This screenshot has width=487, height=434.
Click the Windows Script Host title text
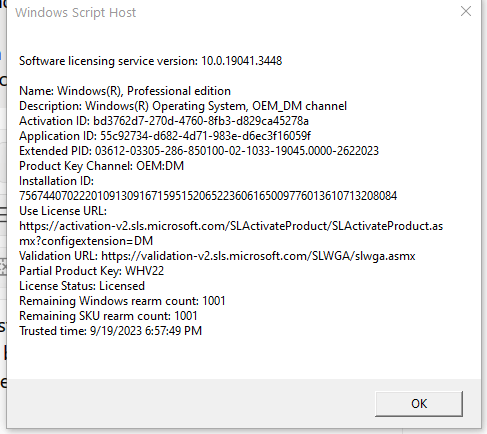coord(76,13)
